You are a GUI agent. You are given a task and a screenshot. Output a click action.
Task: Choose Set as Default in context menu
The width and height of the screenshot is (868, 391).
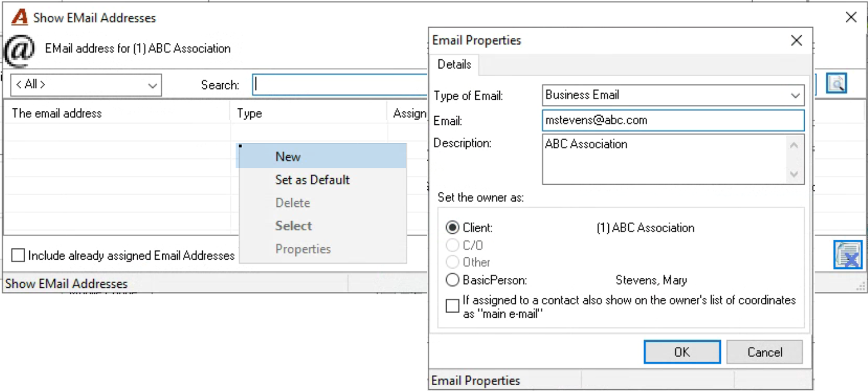pyautogui.click(x=321, y=179)
